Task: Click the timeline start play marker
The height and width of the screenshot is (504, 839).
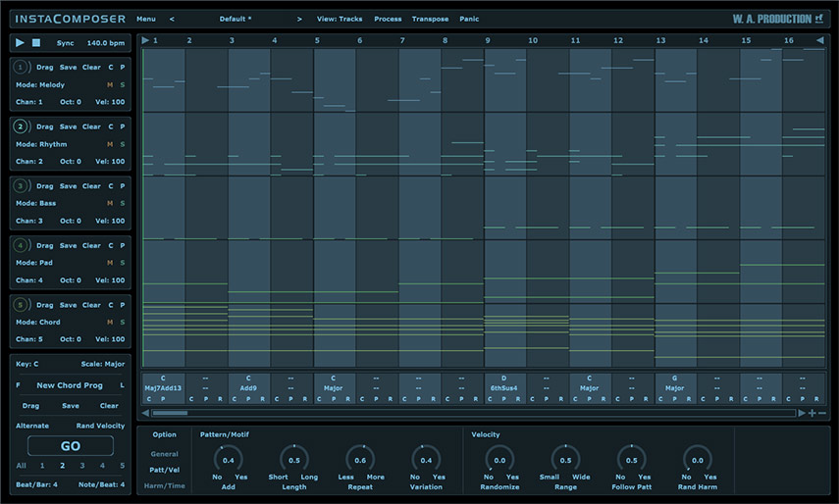Action: pyautogui.click(x=145, y=40)
